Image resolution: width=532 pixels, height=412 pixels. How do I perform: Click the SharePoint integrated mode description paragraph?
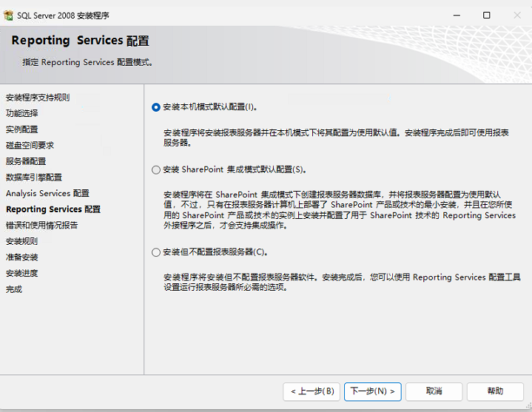340,210
